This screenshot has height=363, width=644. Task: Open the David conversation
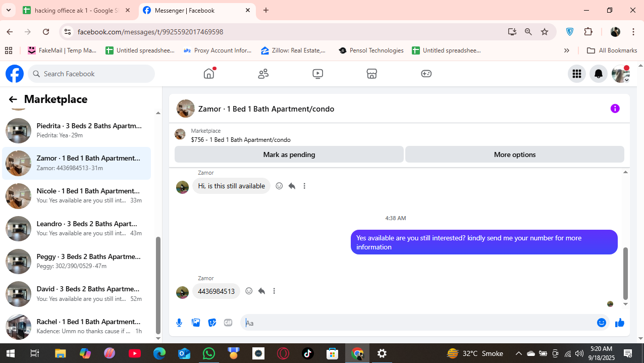pos(77,294)
